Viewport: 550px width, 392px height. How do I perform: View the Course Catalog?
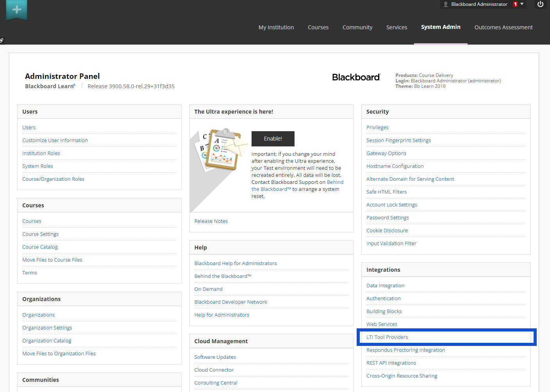40,247
